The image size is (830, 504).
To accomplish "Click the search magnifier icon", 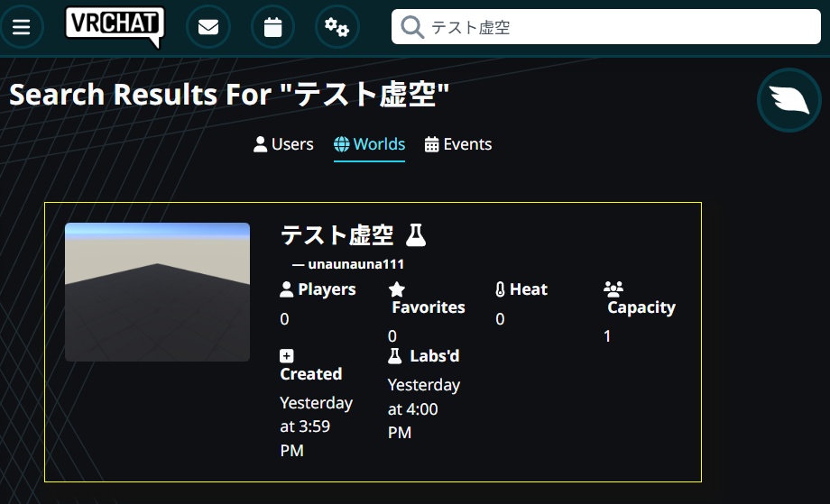I will [412, 27].
